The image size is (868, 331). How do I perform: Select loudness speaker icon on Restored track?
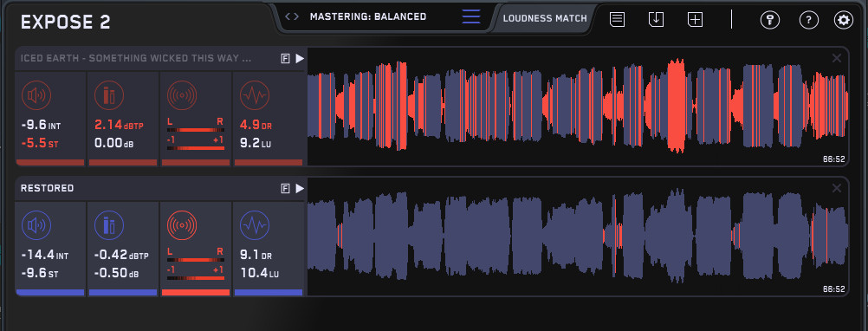coord(36,226)
